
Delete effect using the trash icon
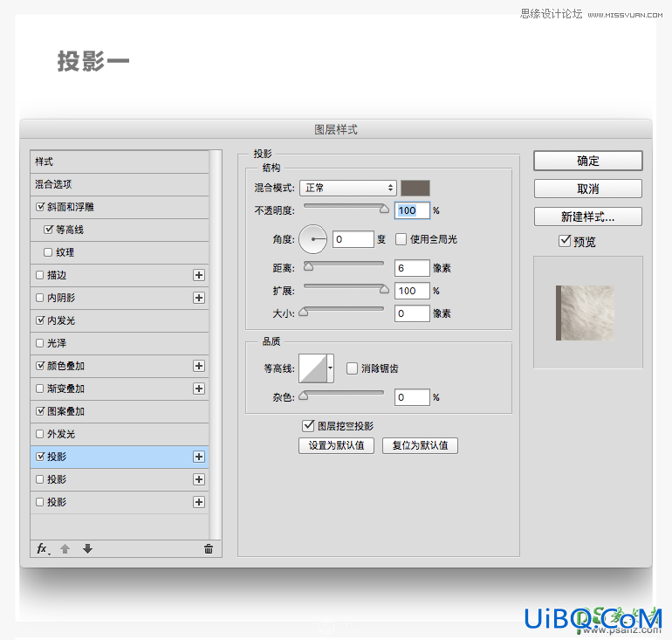click(x=209, y=548)
